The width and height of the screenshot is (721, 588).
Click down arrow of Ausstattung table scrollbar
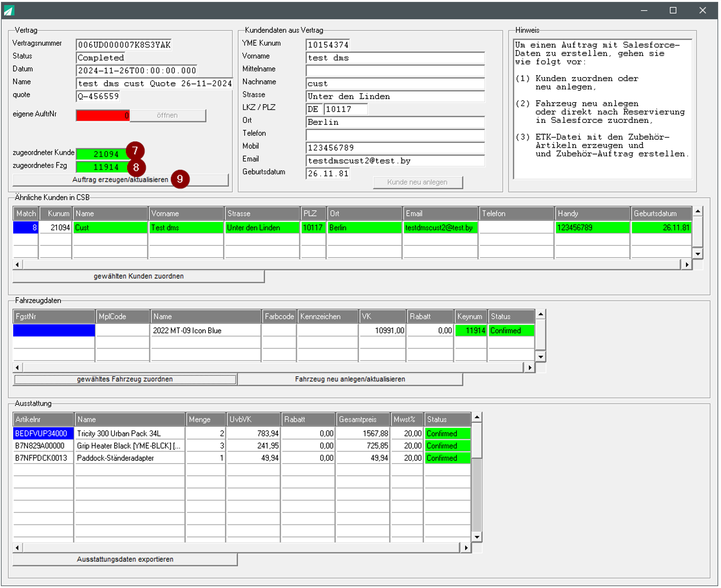point(477,537)
